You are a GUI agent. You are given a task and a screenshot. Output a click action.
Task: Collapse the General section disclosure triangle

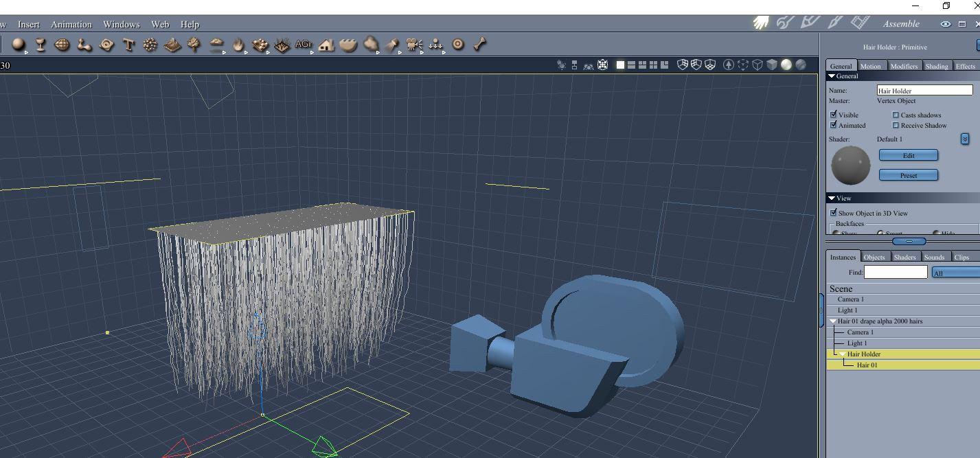[832, 76]
